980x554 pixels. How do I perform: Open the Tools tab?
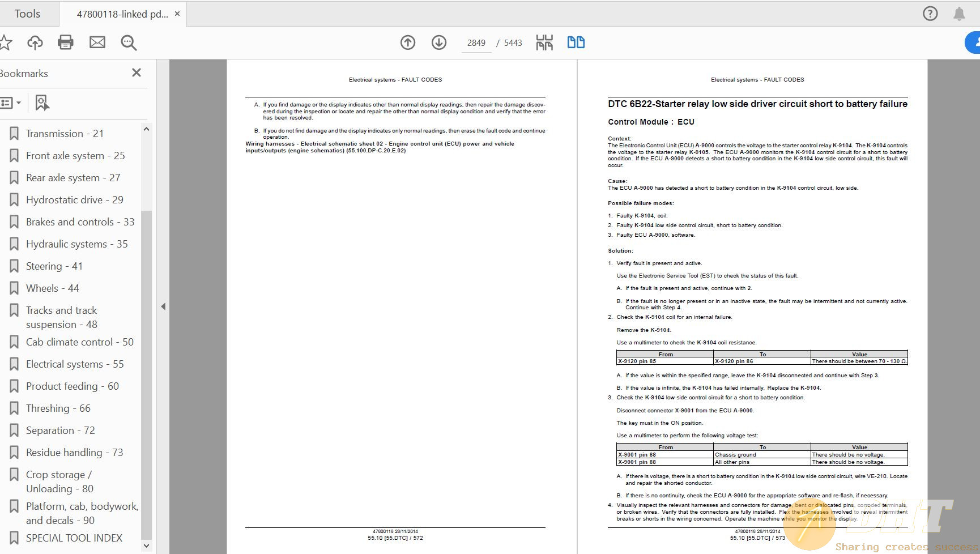click(27, 14)
